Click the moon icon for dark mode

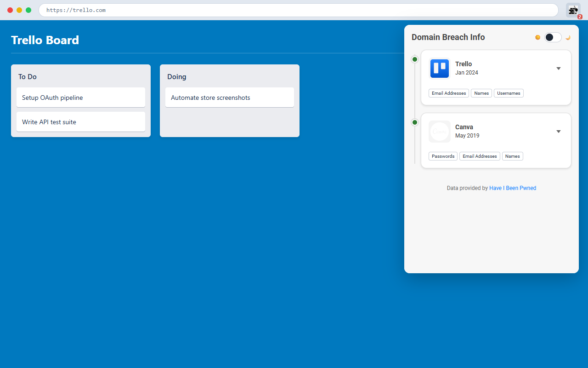568,37
